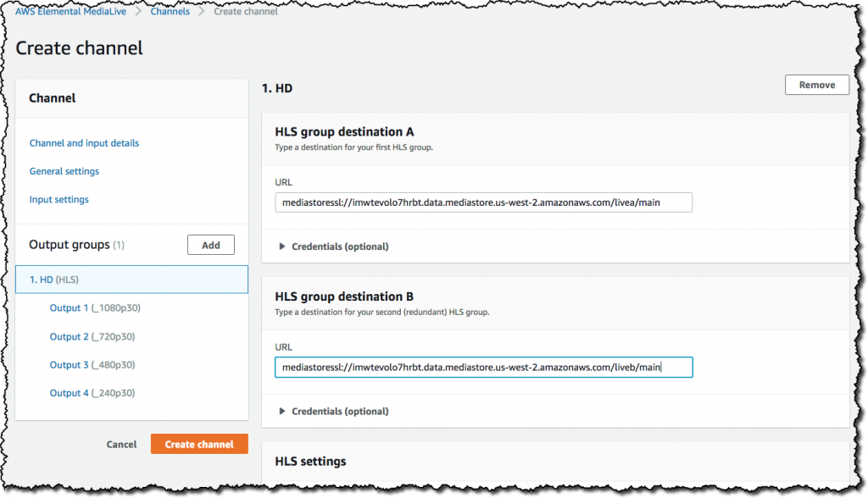Click the HLS settings section header
868x498 pixels.
309,461
